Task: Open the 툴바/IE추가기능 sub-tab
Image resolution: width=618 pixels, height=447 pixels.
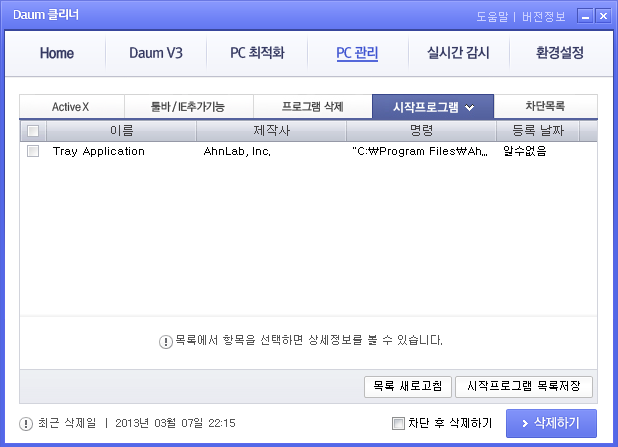Action: pyautogui.click(x=188, y=106)
